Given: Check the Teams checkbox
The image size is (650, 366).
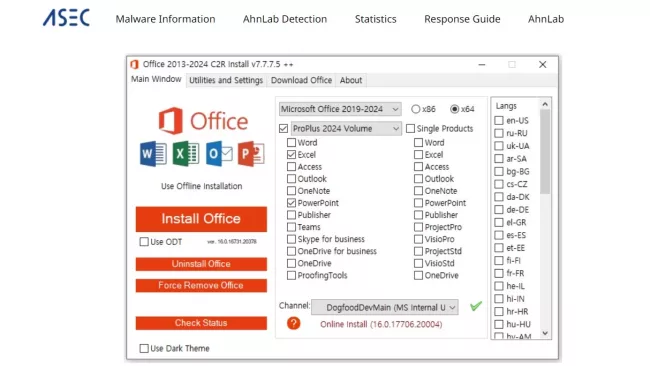Looking at the screenshot, I should click(291, 227).
